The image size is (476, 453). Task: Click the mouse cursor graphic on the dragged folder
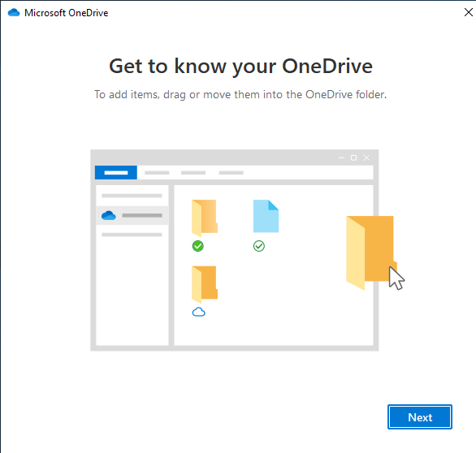(396, 278)
